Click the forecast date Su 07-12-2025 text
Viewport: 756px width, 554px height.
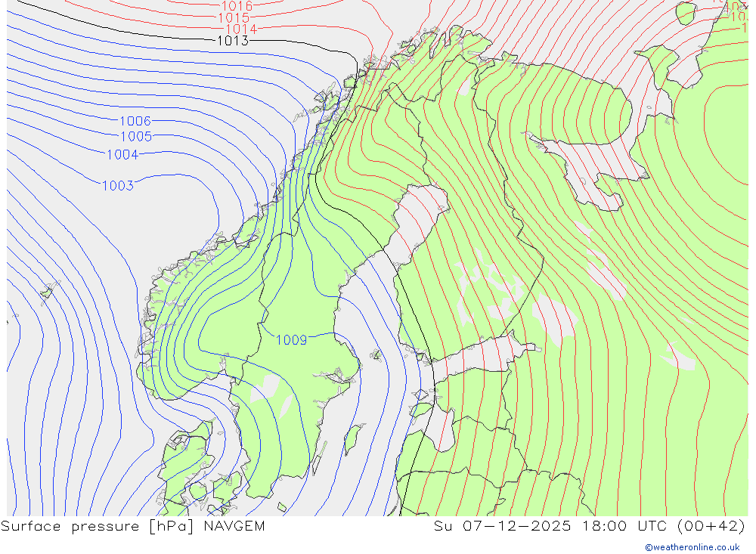503,526
